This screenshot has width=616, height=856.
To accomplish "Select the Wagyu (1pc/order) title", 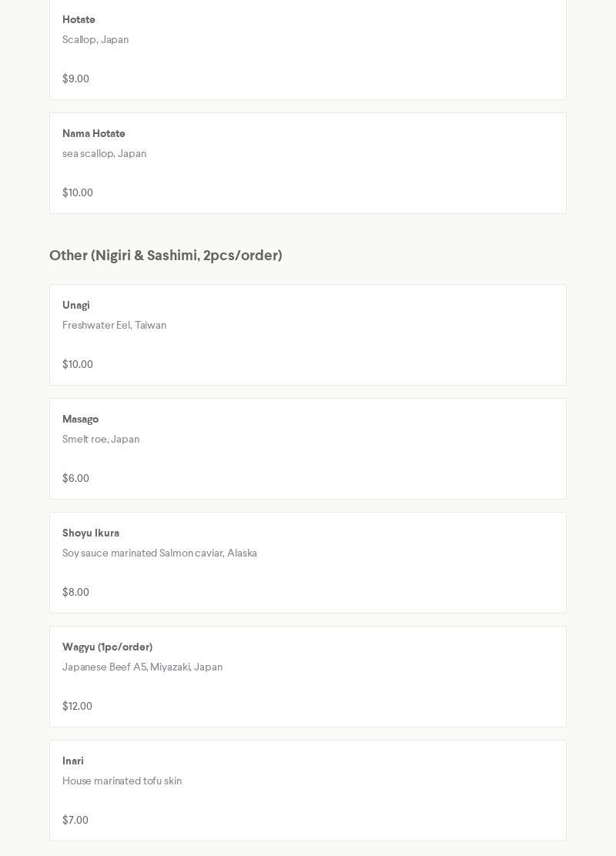I will 107,647.
